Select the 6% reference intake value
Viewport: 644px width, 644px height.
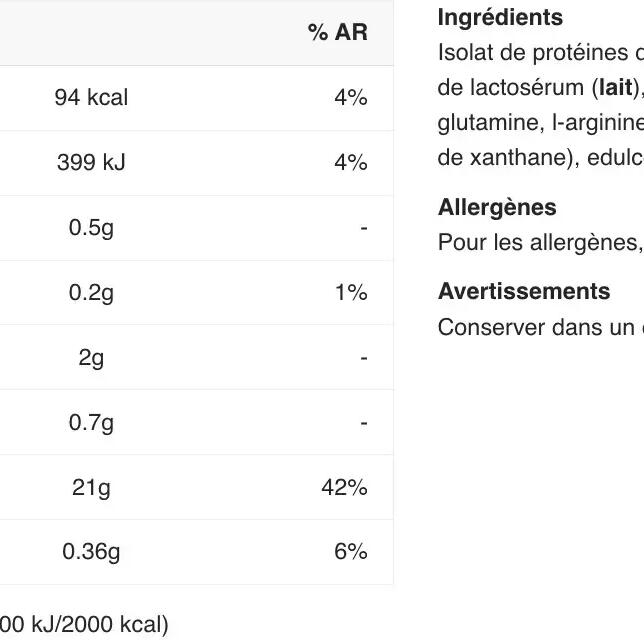click(350, 552)
